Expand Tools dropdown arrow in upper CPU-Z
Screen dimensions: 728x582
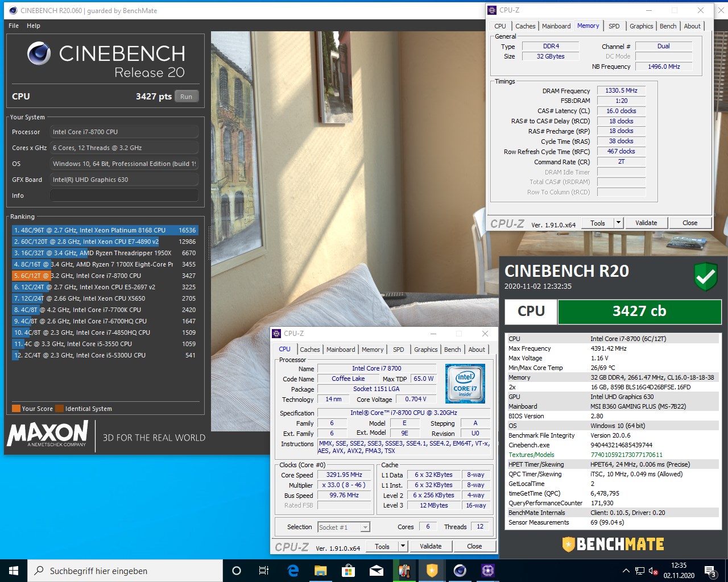pyautogui.click(x=619, y=223)
